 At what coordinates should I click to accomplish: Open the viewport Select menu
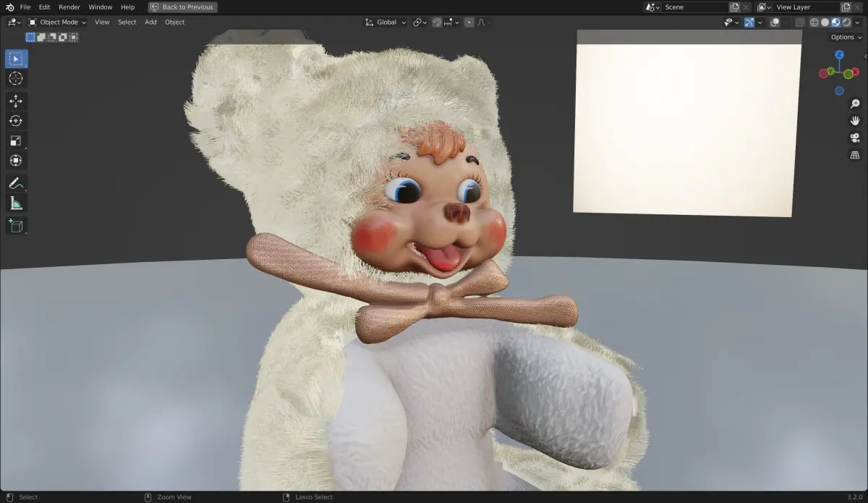coord(127,22)
